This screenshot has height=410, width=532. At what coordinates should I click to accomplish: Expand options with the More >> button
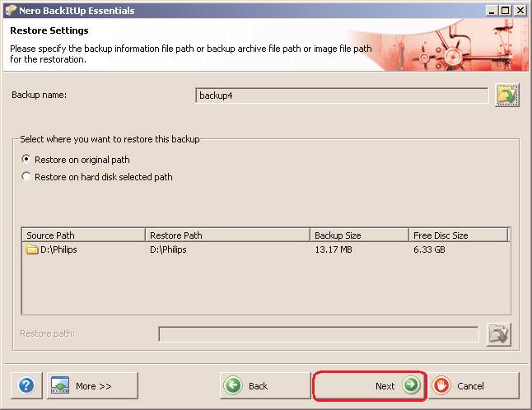92,385
